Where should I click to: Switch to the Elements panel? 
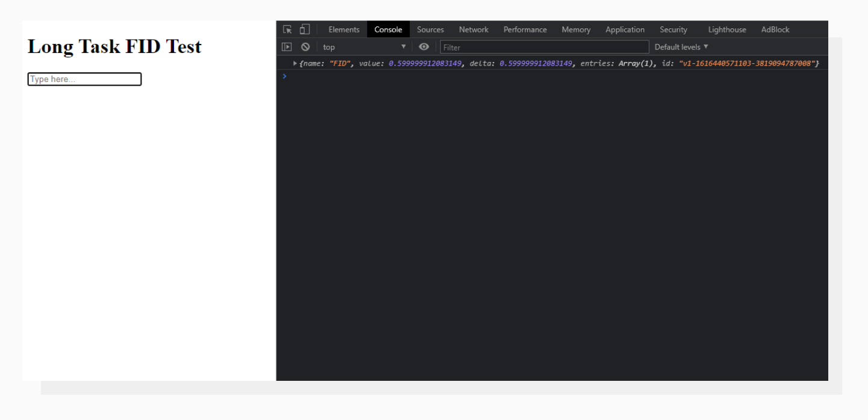344,29
